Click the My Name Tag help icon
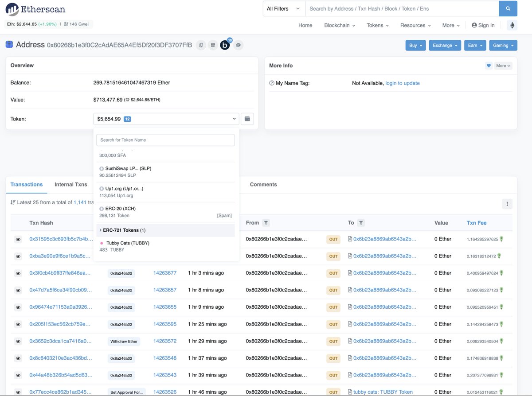This screenshot has width=532, height=396. [272, 83]
